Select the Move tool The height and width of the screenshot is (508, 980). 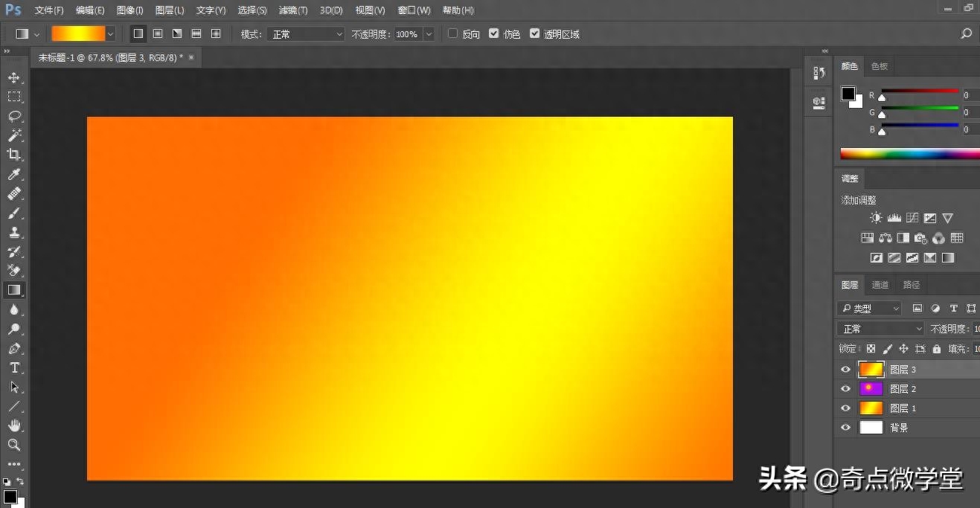click(x=14, y=77)
